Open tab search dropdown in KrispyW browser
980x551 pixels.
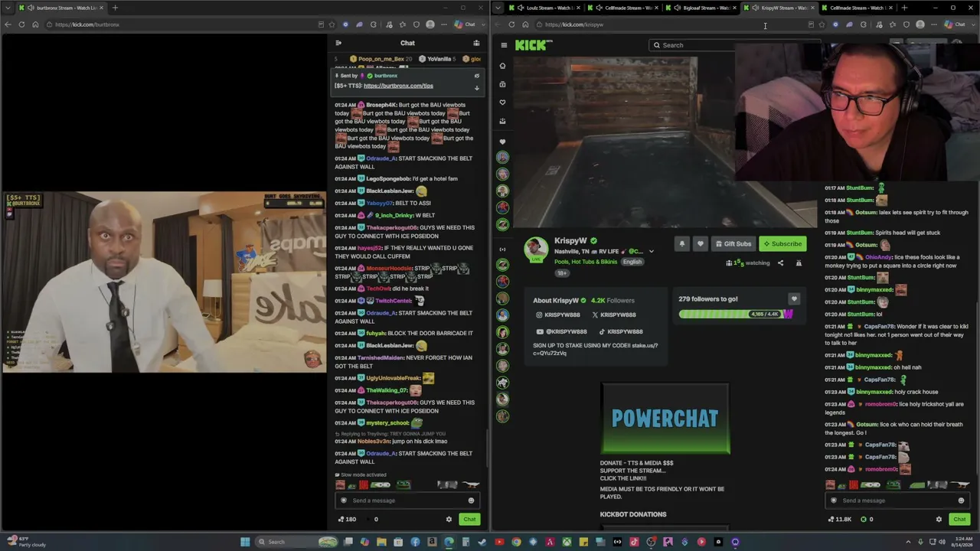498,8
